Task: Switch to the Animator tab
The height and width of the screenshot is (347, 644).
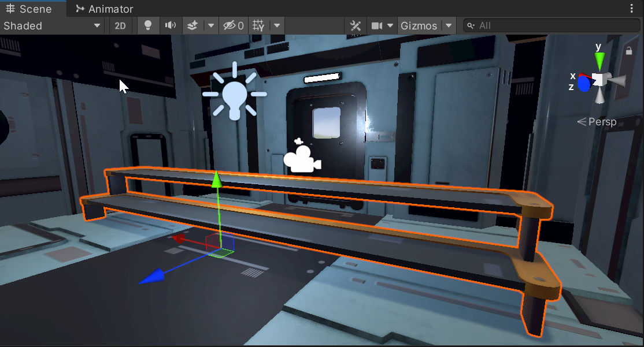Action: tap(105, 9)
